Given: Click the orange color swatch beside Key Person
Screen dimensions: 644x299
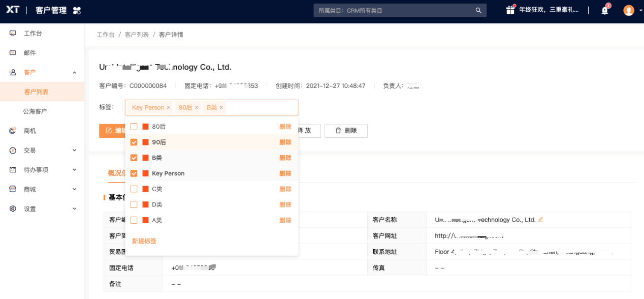Looking at the screenshot, I should 145,173.
